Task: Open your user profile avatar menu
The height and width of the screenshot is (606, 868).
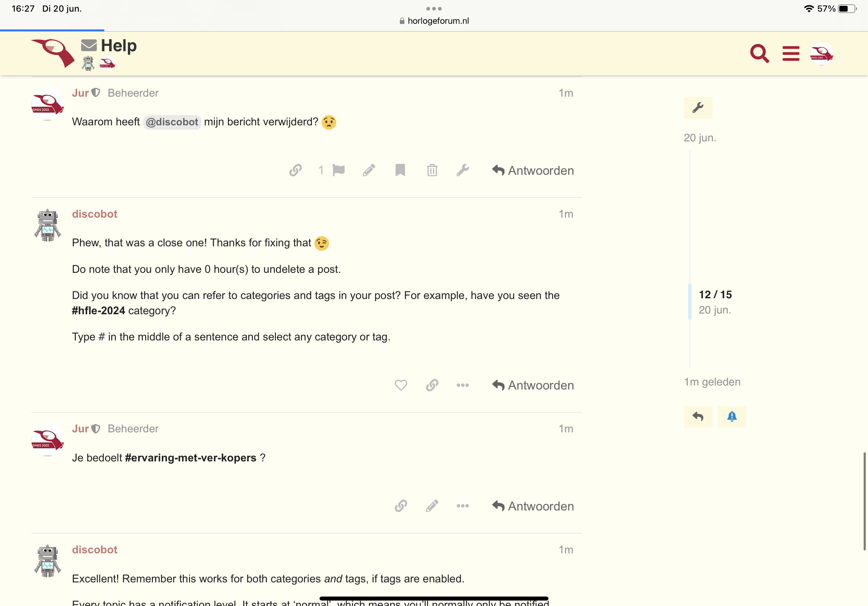Action: click(821, 54)
